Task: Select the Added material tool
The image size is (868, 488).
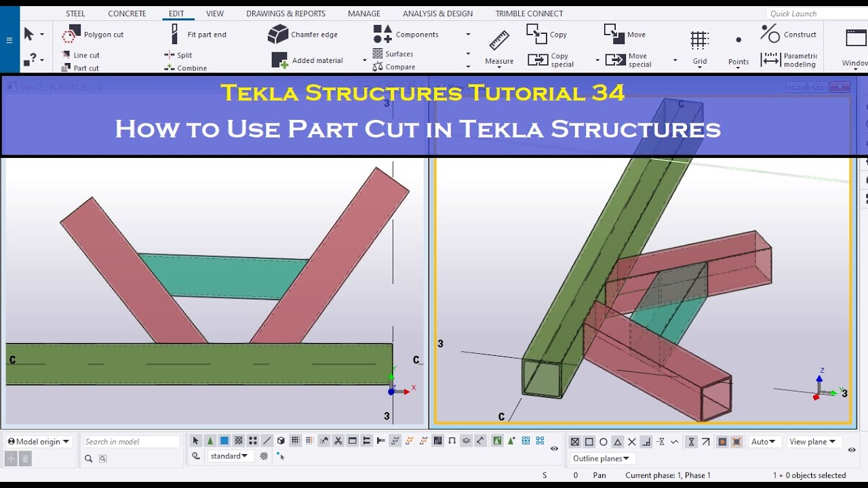Action: pos(307,60)
